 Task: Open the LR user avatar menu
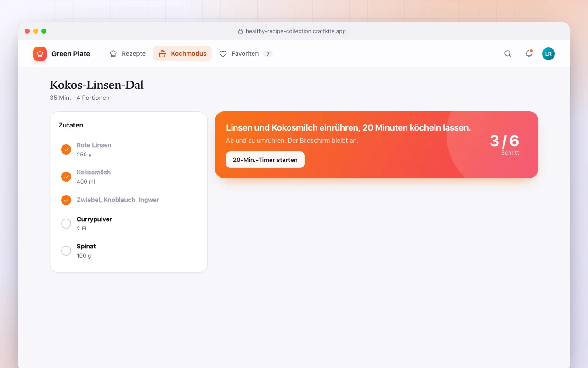(548, 54)
